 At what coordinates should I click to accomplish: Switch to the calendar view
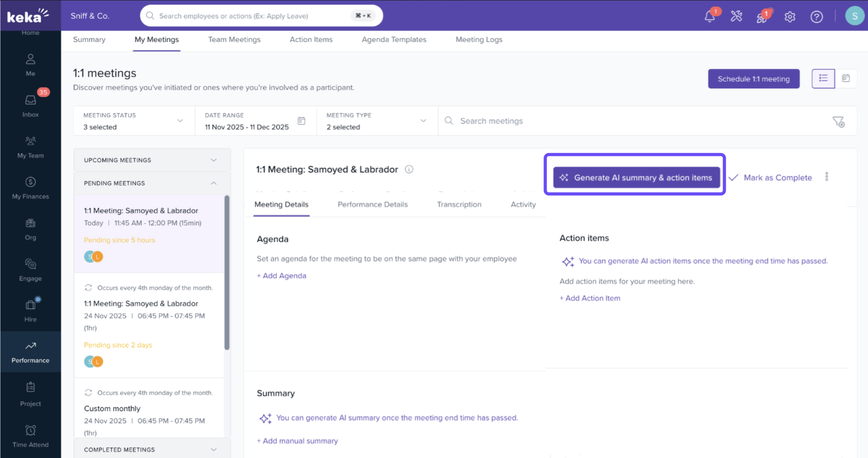tap(846, 79)
